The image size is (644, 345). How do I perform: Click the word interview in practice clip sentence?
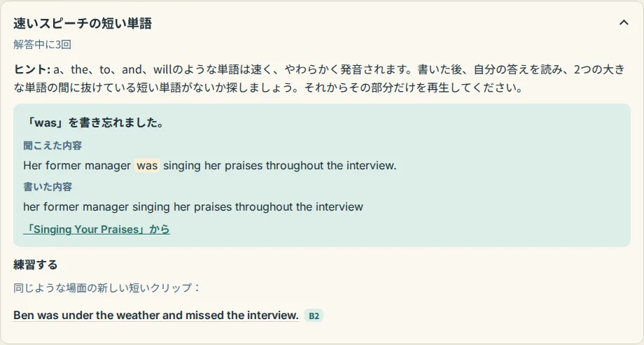(272, 315)
